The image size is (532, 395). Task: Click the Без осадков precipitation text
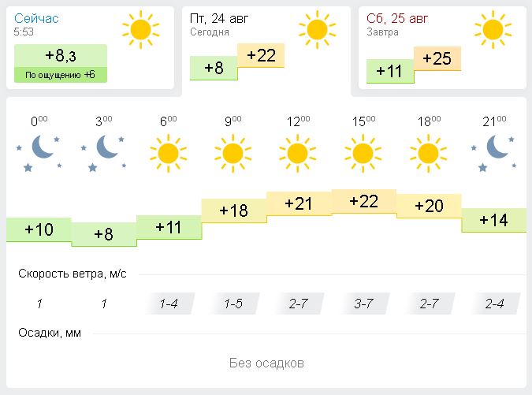(266, 363)
